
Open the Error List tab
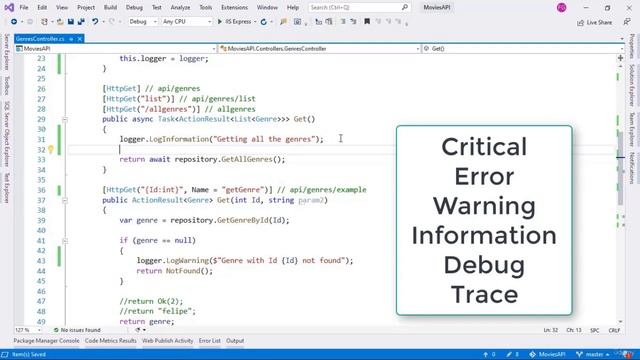[209, 341]
